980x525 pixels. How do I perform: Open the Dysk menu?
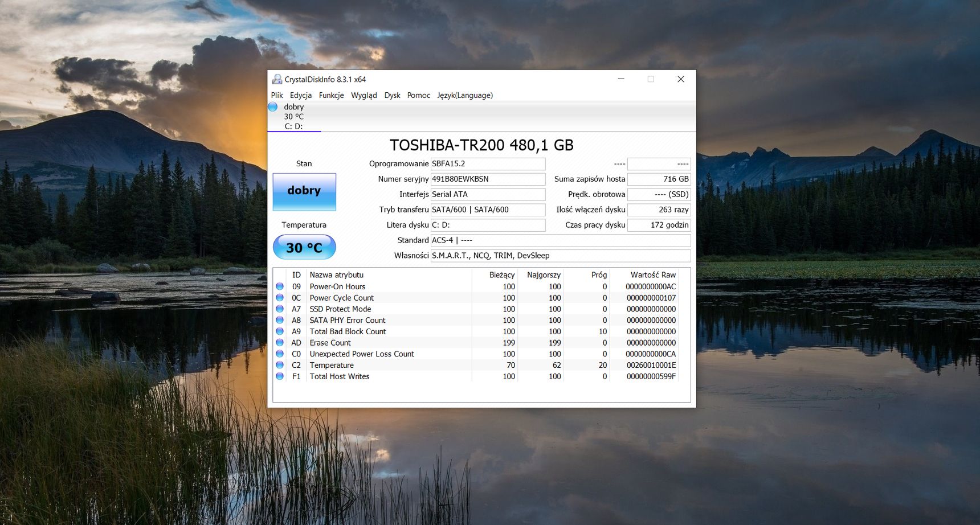[392, 95]
